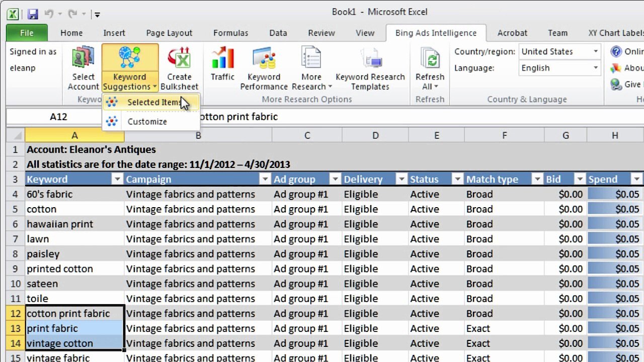Click cell 'vintage cotton' in row 14
The height and width of the screenshot is (362, 644).
tap(74, 343)
